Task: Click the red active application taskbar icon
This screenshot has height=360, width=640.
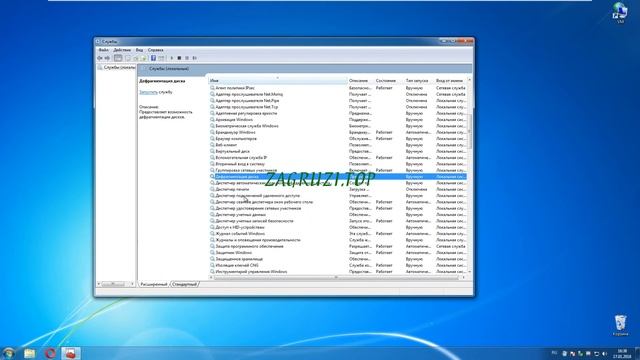Action: pos(71,353)
